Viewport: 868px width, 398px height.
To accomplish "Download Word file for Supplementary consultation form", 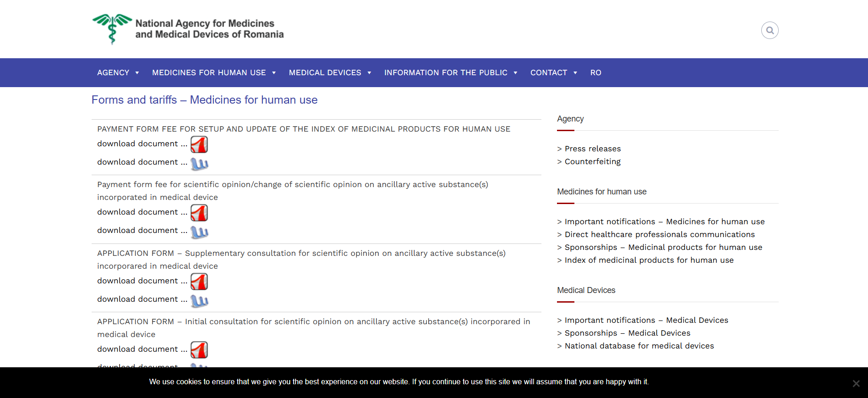I will [199, 300].
